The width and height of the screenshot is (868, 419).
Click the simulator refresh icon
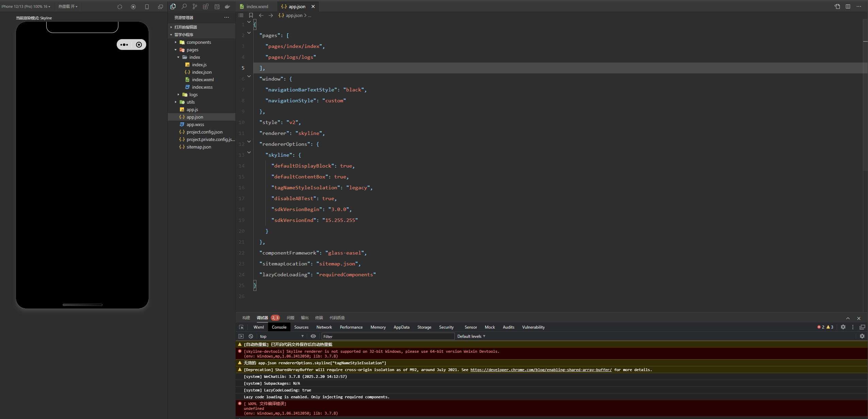click(120, 7)
